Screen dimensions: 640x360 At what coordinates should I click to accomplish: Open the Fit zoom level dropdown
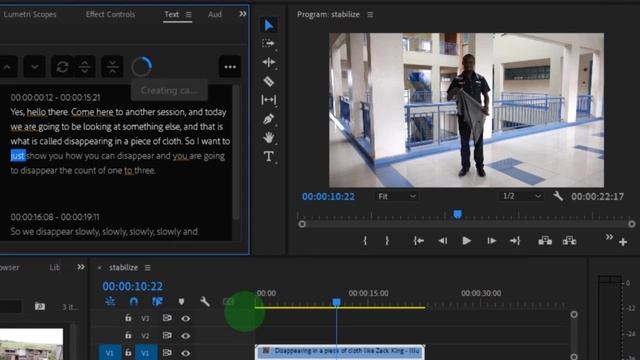[397, 196]
